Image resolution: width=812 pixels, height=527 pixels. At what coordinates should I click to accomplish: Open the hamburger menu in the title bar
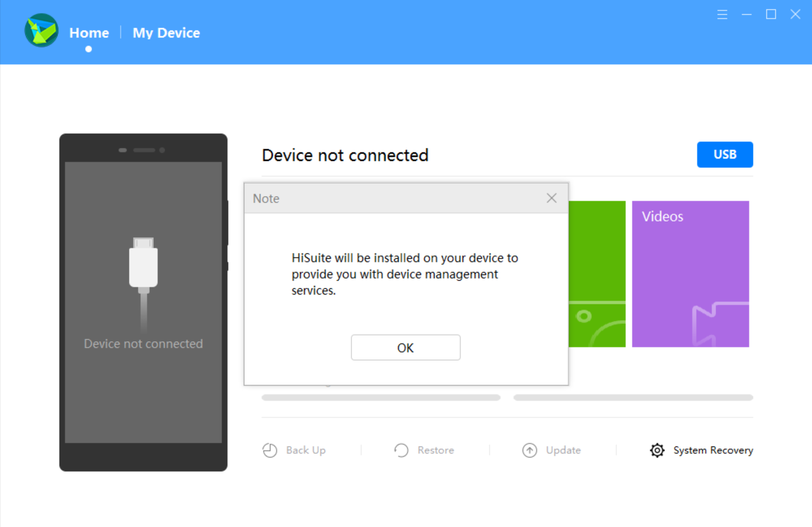pyautogui.click(x=722, y=15)
